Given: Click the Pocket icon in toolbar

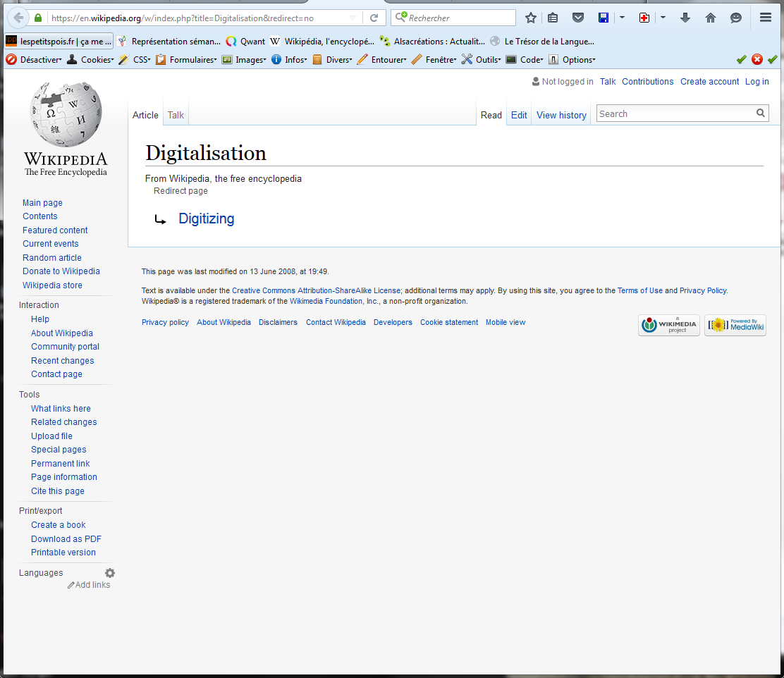Looking at the screenshot, I should pos(577,18).
